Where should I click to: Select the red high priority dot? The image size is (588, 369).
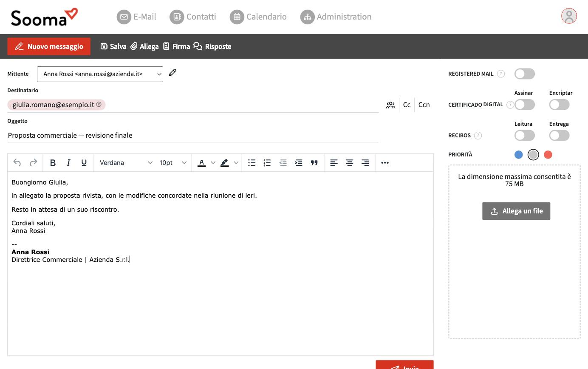tap(548, 155)
